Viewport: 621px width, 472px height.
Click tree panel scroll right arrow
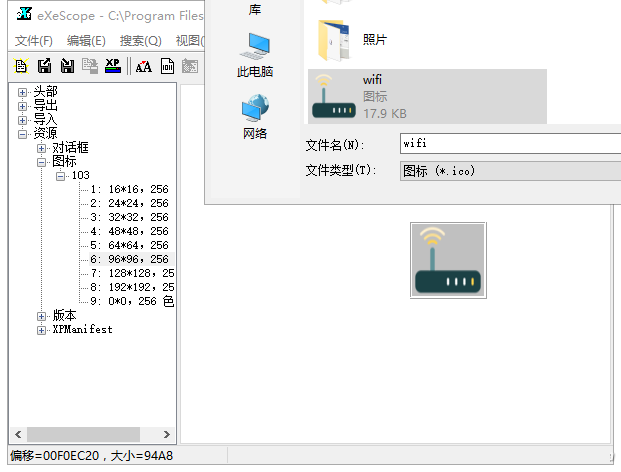point(167,434)
